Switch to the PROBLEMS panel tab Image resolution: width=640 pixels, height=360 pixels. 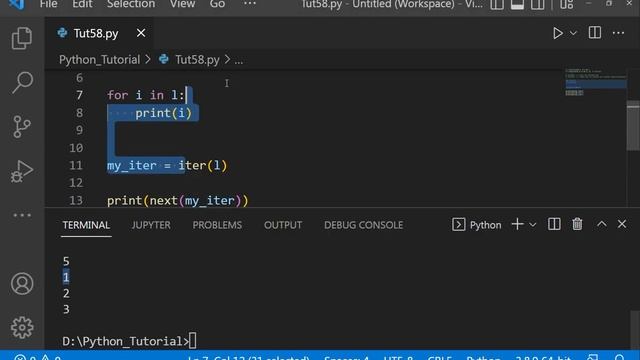[x=217, y=225]
